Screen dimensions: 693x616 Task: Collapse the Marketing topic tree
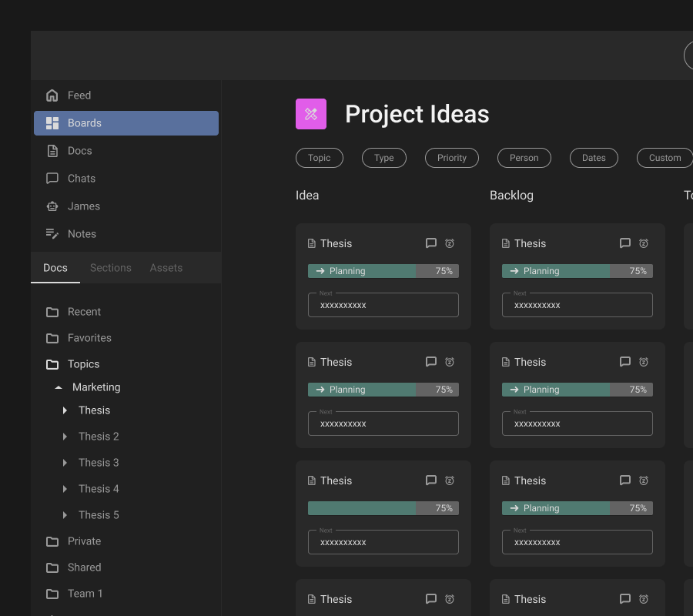tap(59, 387)
